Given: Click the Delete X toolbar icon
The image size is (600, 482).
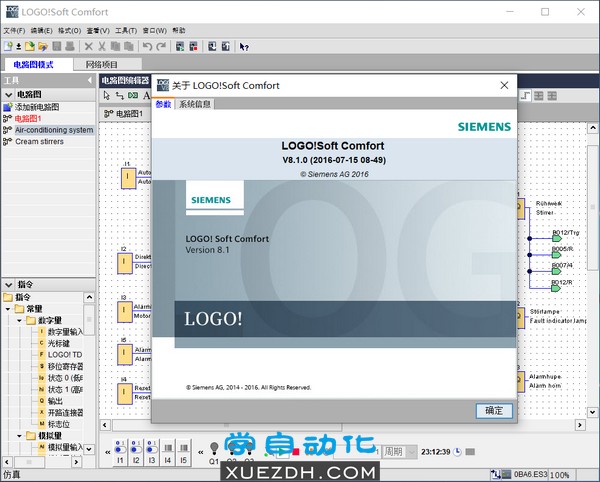Looking at the screenshot, I should click(88, 47).
